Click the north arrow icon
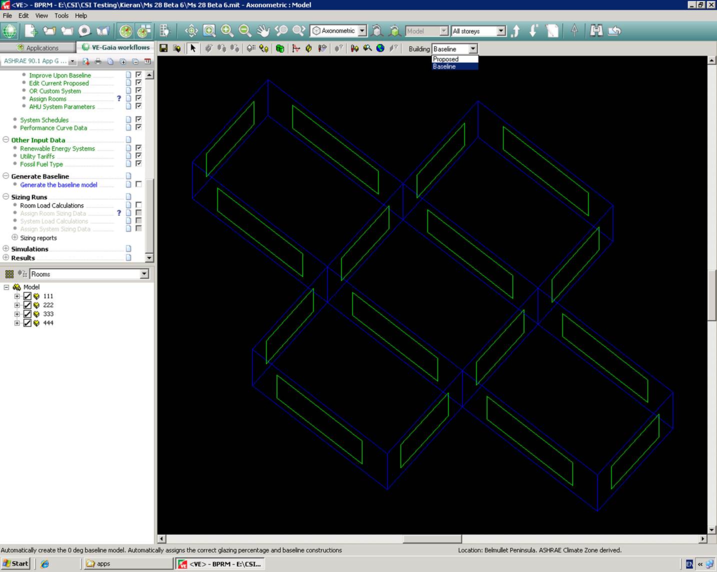 coord(574,31)
